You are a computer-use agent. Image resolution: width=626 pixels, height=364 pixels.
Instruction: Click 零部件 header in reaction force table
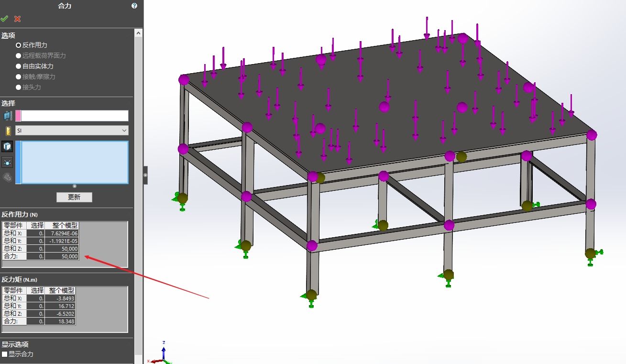tap(14, 225)
